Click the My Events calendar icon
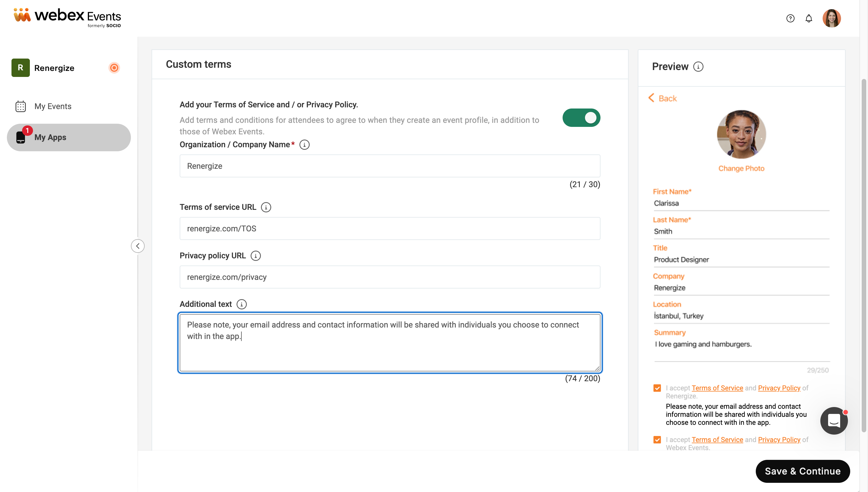This screenshot has width=868, height=492. 21,106
